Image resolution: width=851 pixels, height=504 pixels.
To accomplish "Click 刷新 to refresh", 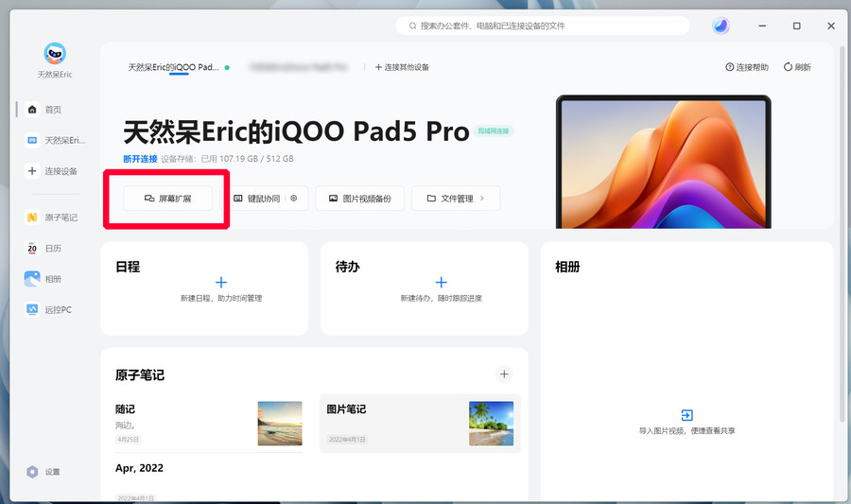I will click(x=797, y=67).
